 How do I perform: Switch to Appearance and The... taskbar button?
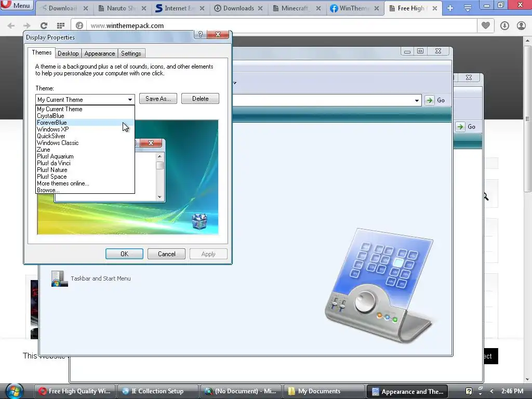(x=407, y=391)
